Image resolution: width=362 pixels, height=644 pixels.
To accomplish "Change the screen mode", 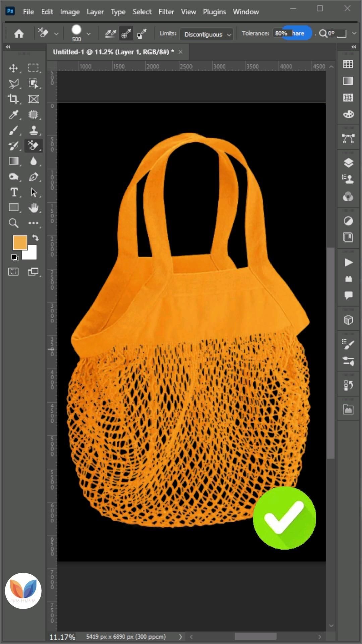I will pos(33,272).
